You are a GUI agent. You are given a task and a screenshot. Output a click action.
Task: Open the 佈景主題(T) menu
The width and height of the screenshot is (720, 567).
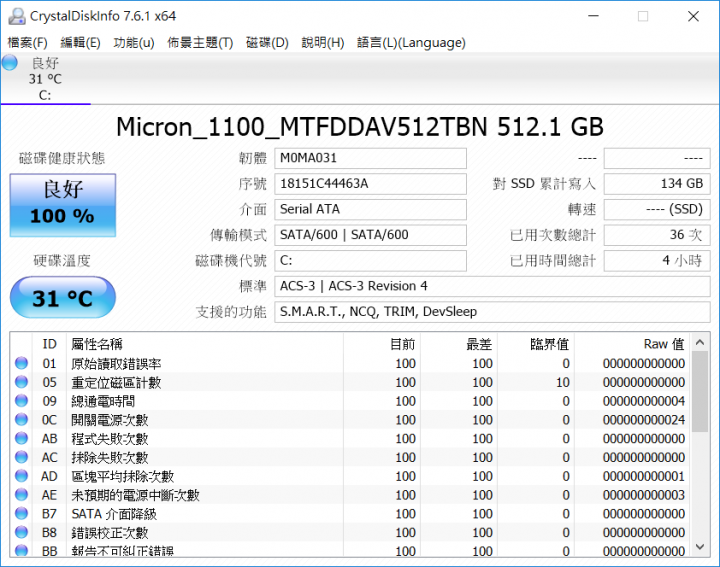(200, 43)
